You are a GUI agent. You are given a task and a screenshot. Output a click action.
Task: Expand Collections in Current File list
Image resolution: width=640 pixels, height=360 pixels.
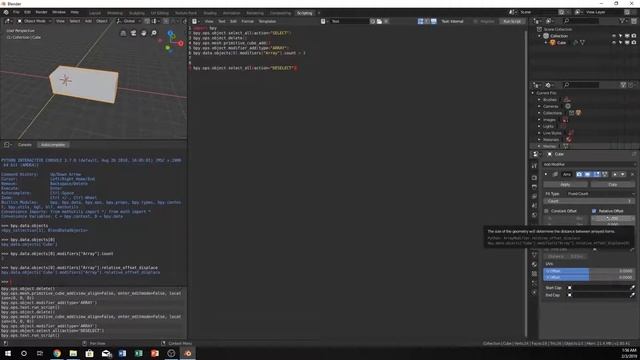539,113
